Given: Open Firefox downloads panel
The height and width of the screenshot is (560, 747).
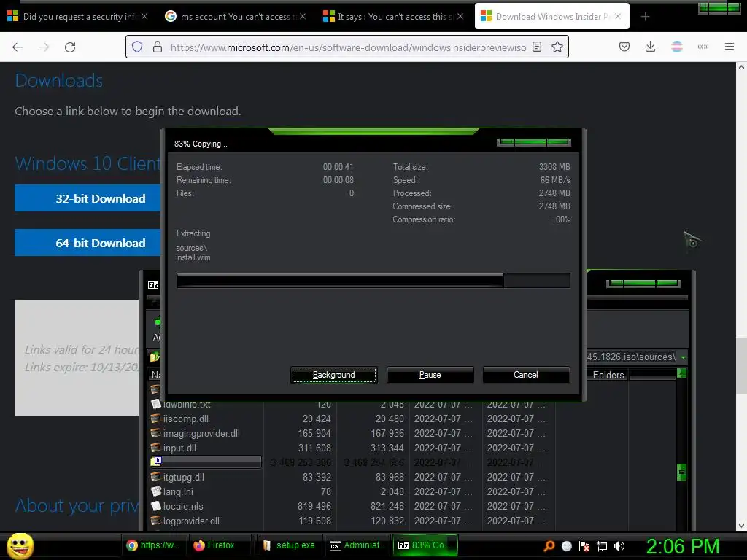Looking at the screenshot, I should [650, 47].
